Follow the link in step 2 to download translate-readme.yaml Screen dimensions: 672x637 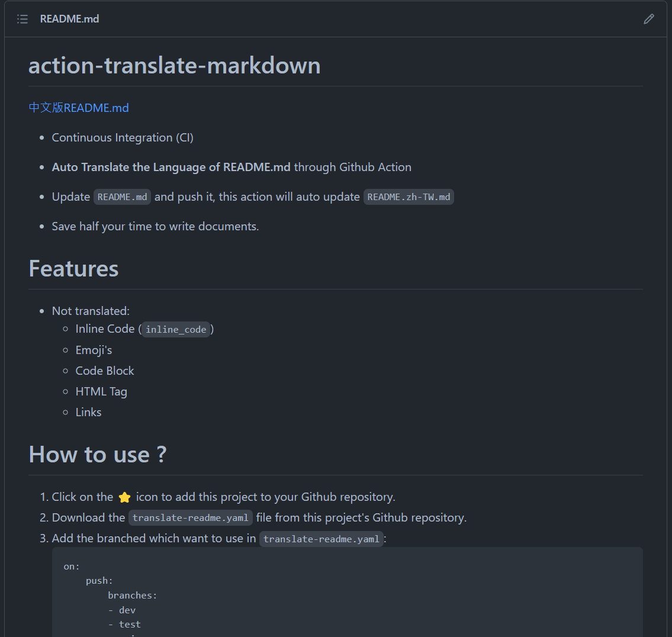coord(191,517)
